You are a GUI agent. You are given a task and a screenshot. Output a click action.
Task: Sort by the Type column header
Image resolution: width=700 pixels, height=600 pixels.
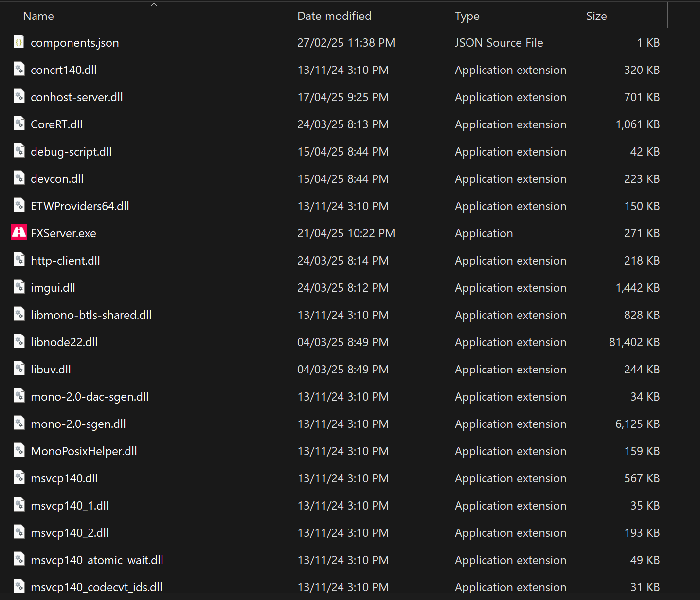467,16
